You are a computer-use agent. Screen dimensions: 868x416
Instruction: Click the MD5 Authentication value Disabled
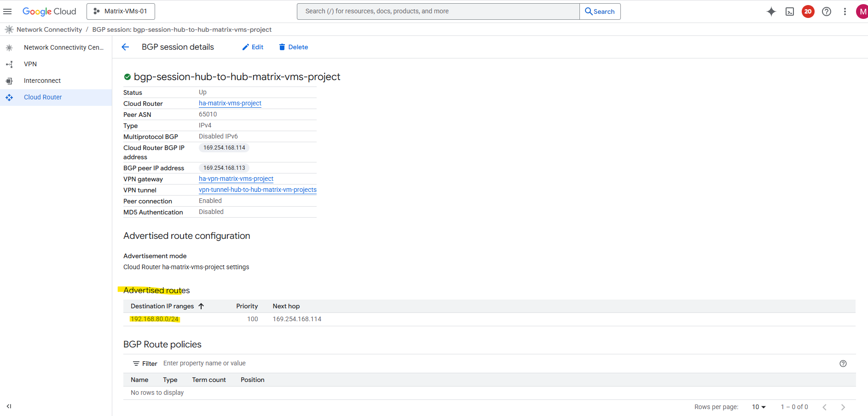pos(211,212)
